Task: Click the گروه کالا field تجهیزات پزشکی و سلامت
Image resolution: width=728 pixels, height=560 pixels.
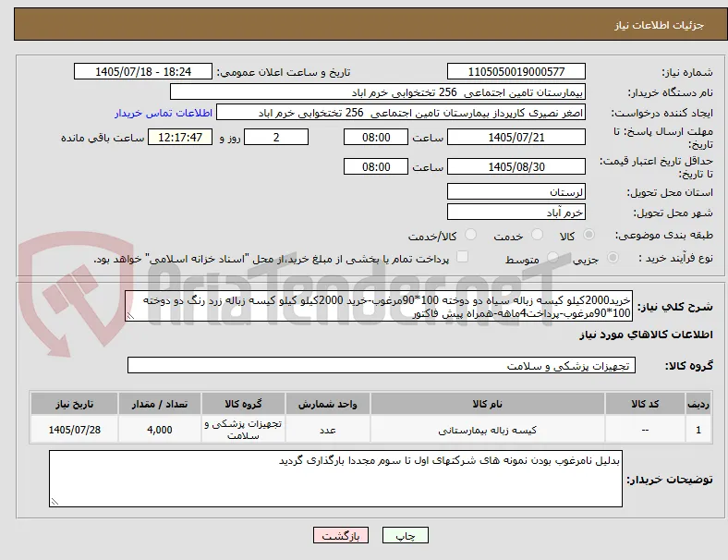Action: 382,365
